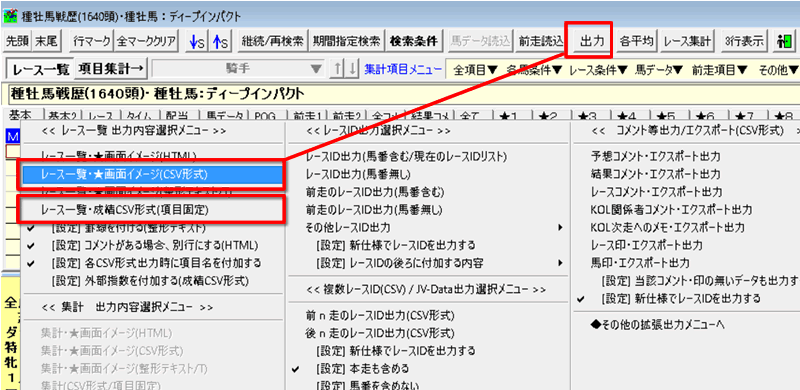
Task: Click the down-arrow button beside the 騎手 combo
Action: coord(352,69)
